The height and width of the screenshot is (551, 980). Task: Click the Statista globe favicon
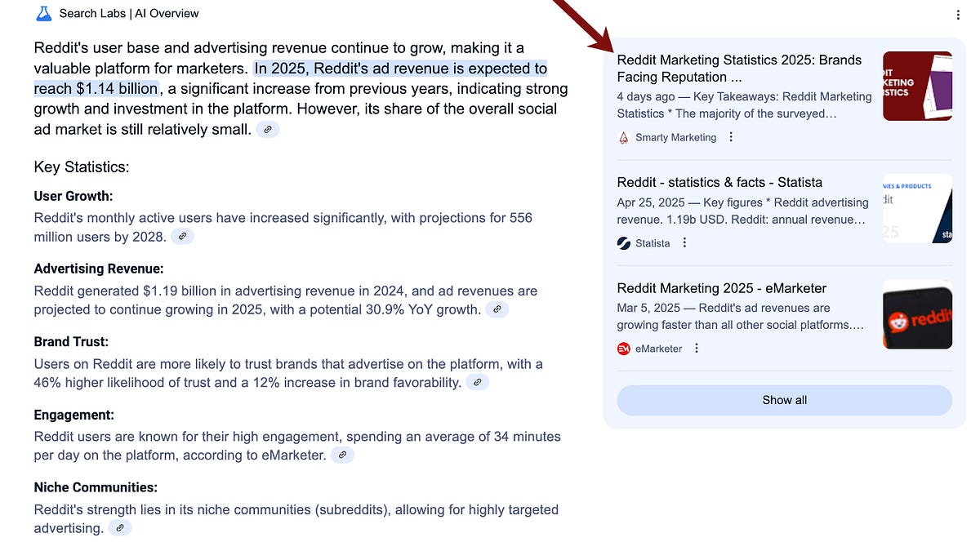[622, 242]
